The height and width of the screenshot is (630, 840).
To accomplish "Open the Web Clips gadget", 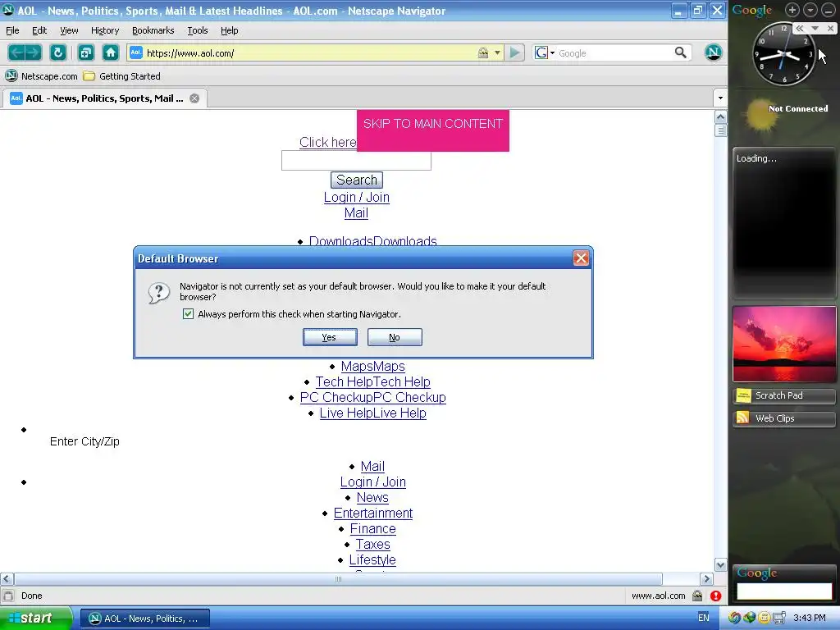I will pos(783,418).
